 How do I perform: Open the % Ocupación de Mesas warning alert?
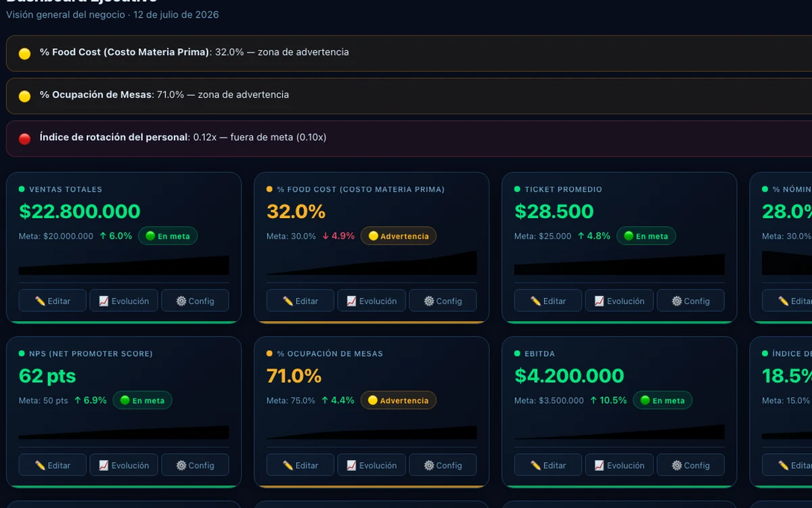tap(409, 96)
